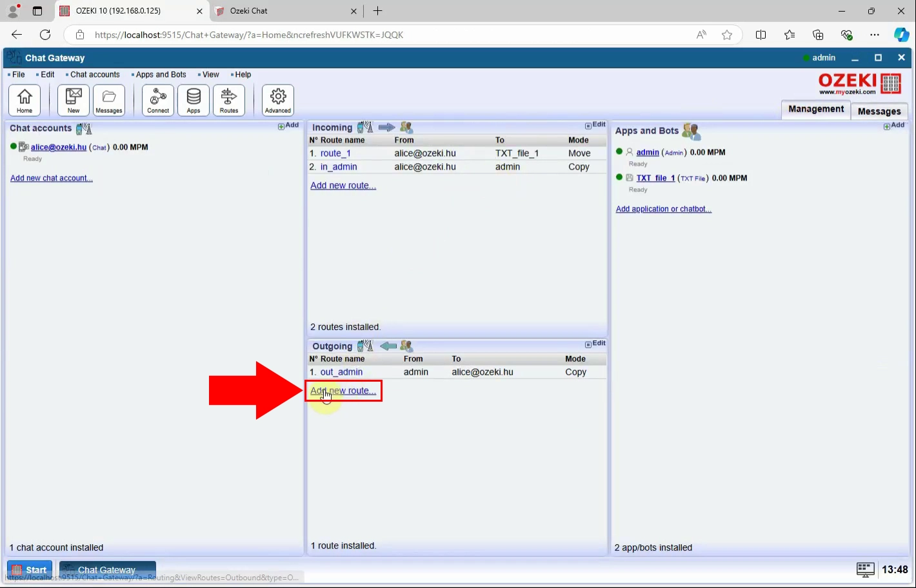Open outgoing out_admin route link
The width and height of the screenshot is (916, 588).
(x=341, y=372)
